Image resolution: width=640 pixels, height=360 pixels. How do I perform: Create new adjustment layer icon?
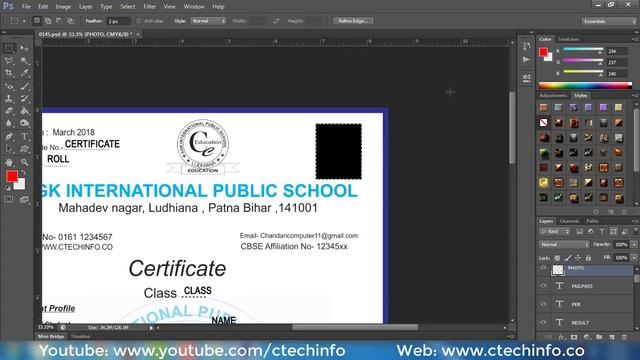pyautogui.click(x=587, y=337)
